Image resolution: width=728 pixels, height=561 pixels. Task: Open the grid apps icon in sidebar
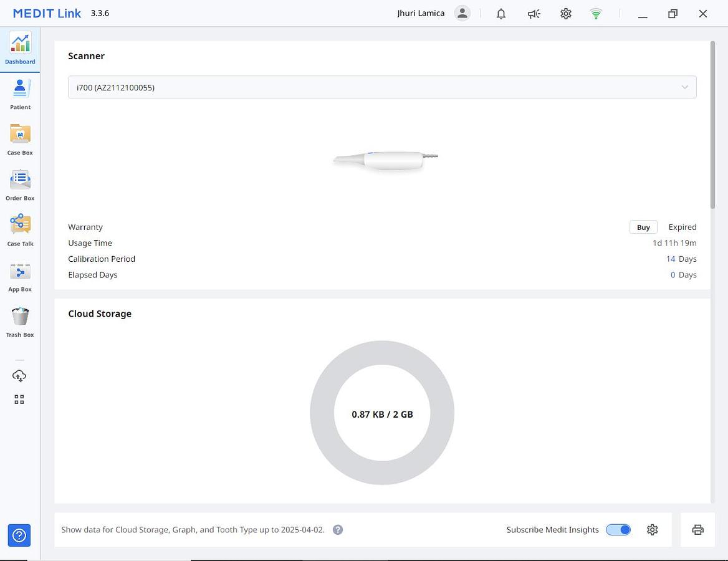coord(19,400)
